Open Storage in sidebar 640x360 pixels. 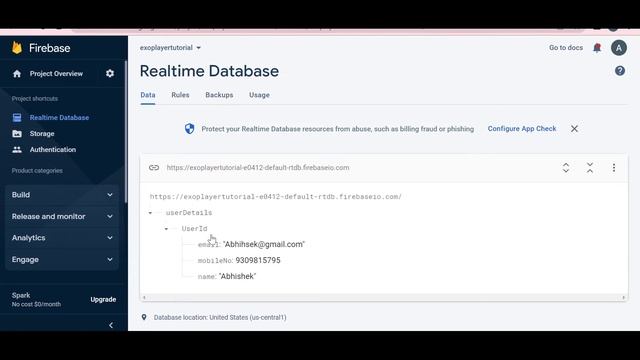click(42, 133)
